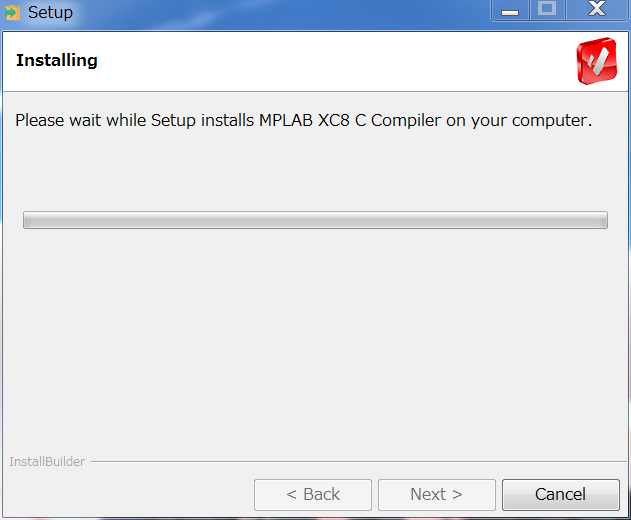Minimize the Setup window
This screenshot has height=520, width=631.
[x=510, y=10]
